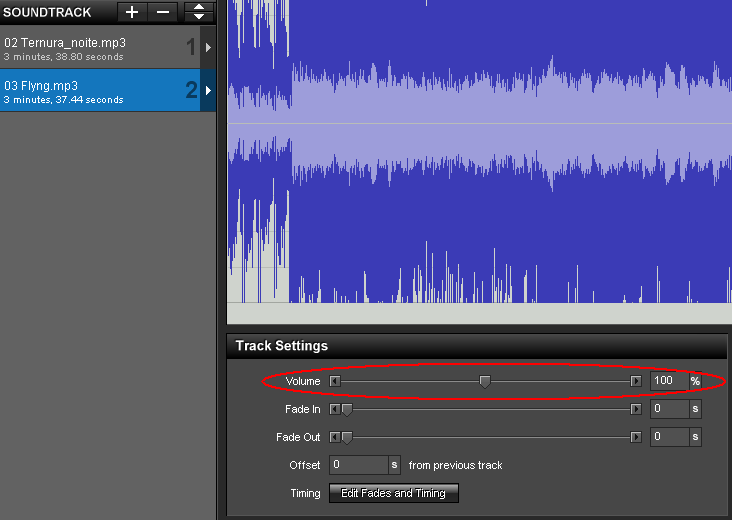
Task: Click Fade In slider right arrow
Action: 636,409
